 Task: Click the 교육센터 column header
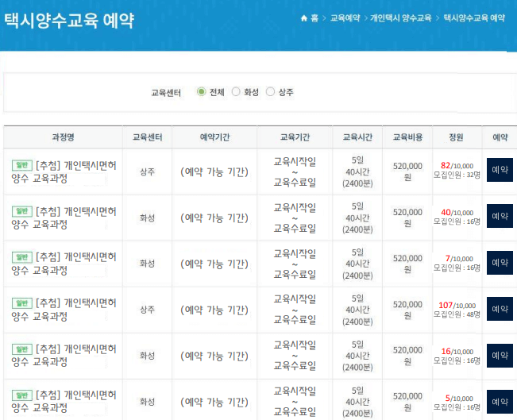pos(147,137)
